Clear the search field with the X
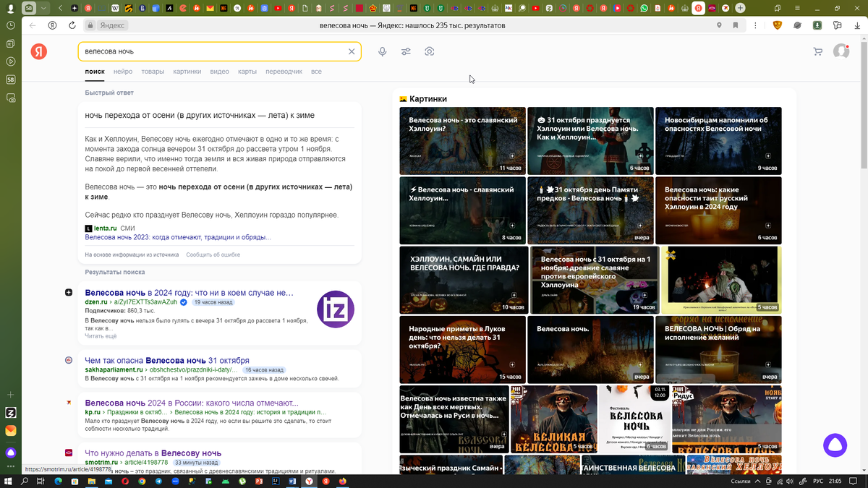868x488 pixels. click(352, 51)
